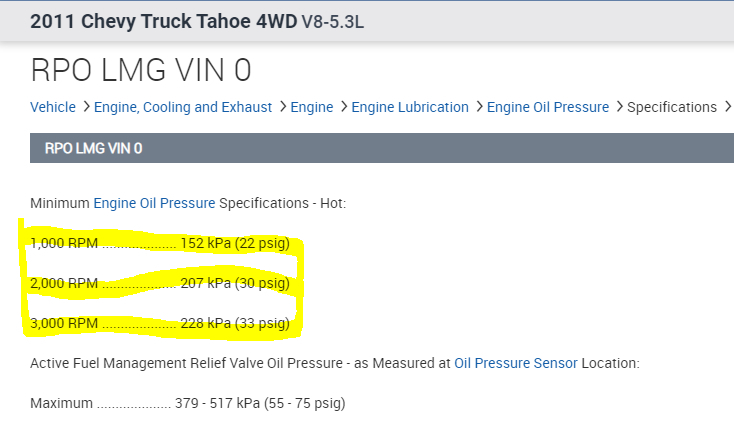Click the large RPO LMG VIN 0 page heading

coord(141,70)
